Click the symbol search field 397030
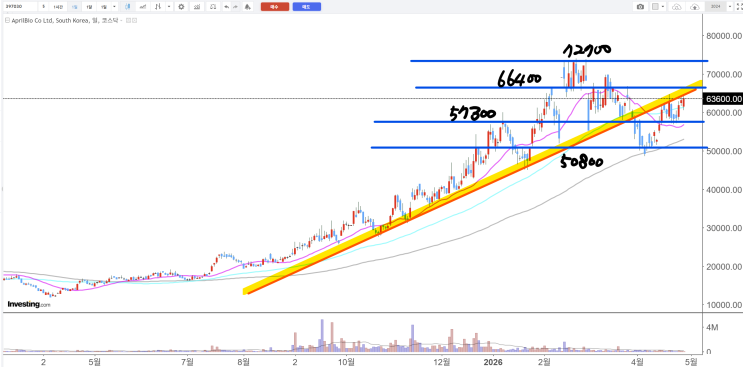The height and width of the screenshot is (367, 743). pos(20,7)
